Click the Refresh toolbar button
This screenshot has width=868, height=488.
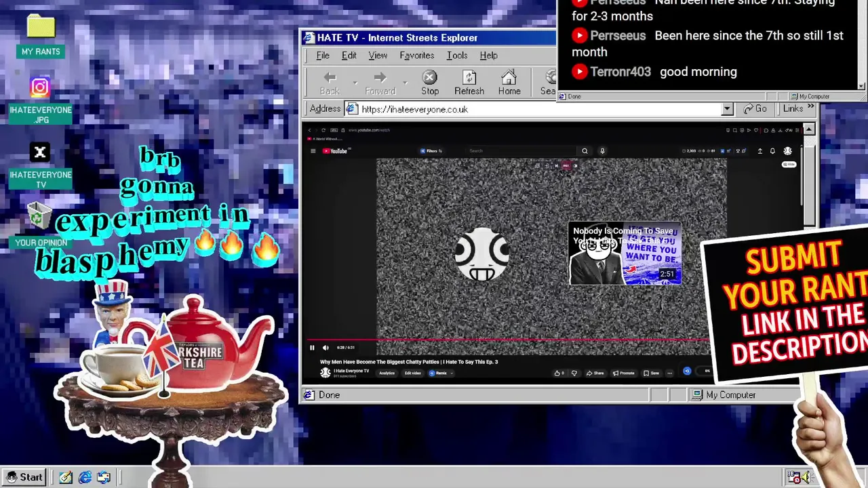click(469, 83)
